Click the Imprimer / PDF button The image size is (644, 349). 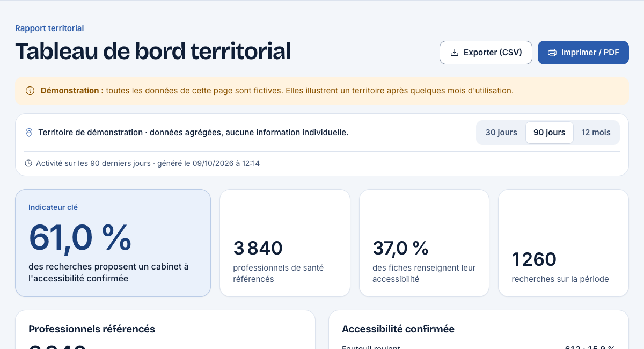pos(583,53)
